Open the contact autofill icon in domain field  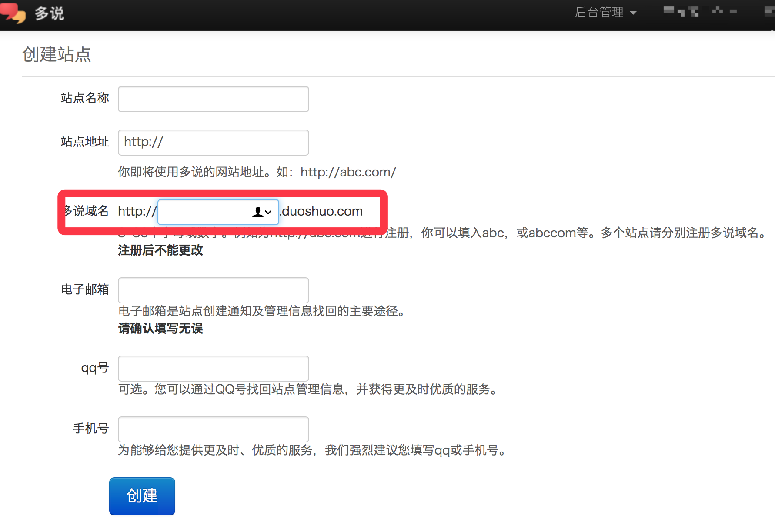click(261, 212)
